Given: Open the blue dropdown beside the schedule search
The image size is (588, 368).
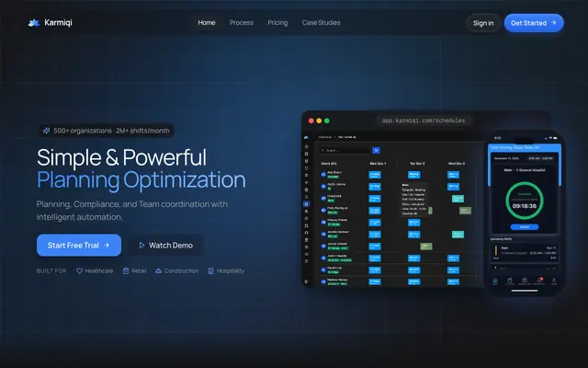Looking at the screenshot, I should coord(376,150).
